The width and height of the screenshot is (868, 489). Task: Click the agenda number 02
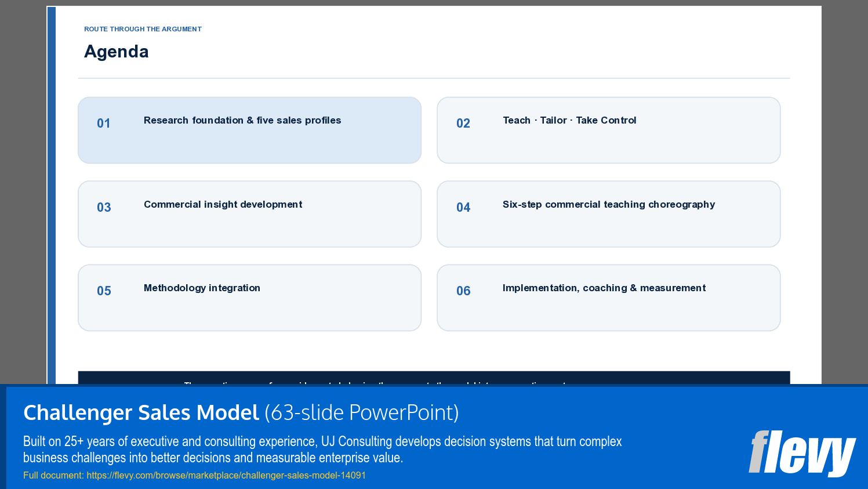coord(463,123)
